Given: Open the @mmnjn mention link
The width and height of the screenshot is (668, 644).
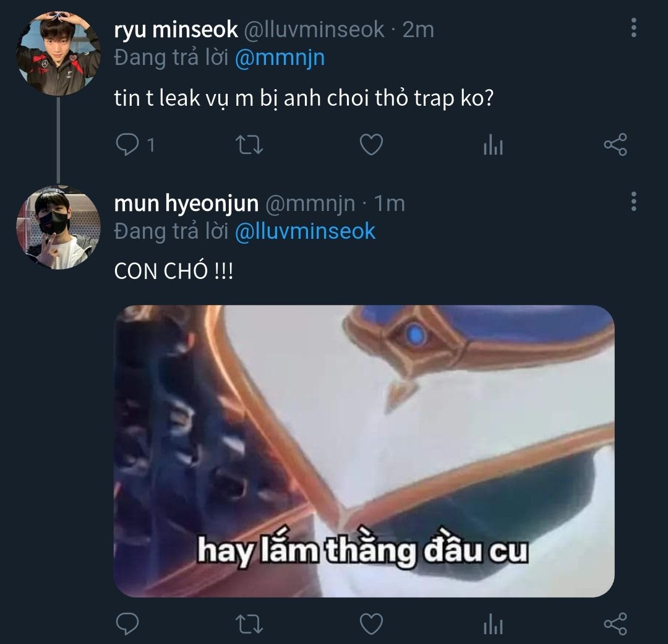Looking at the screenshot, I should [280, 58].
